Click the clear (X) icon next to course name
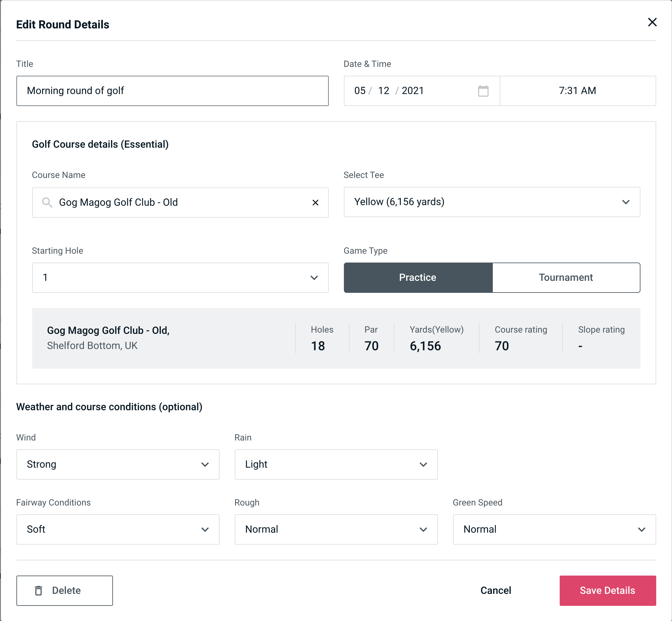The image size is (672, 621). click(315, 203)
